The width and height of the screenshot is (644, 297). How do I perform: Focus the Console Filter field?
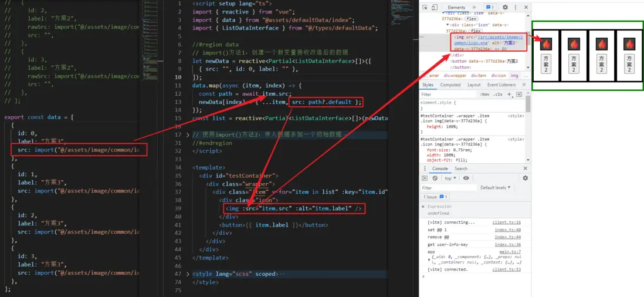[449, 188]
